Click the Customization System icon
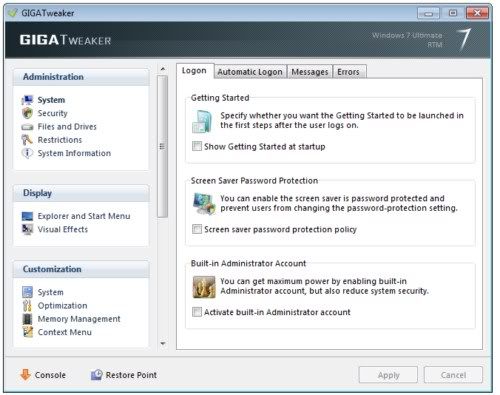 (27, 292)
